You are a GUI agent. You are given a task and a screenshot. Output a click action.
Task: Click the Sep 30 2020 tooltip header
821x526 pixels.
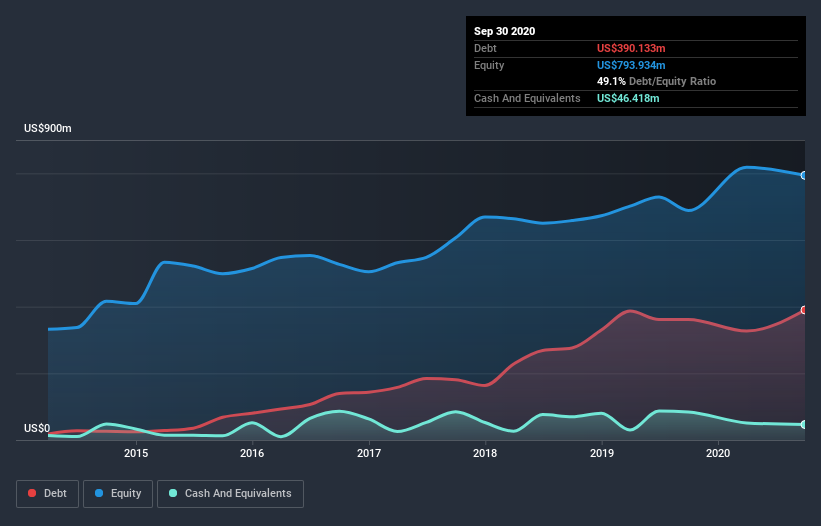[x=504, y=31]
